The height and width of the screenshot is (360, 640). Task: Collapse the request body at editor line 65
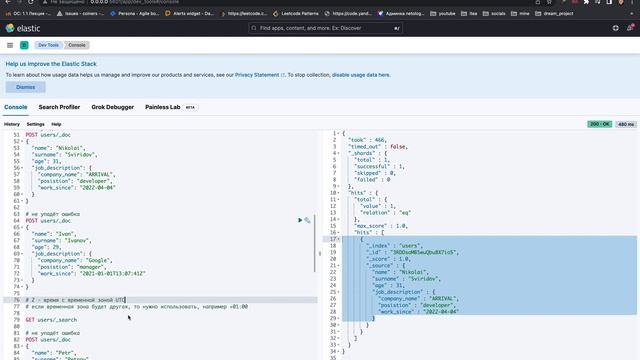[x=22, y=227]
